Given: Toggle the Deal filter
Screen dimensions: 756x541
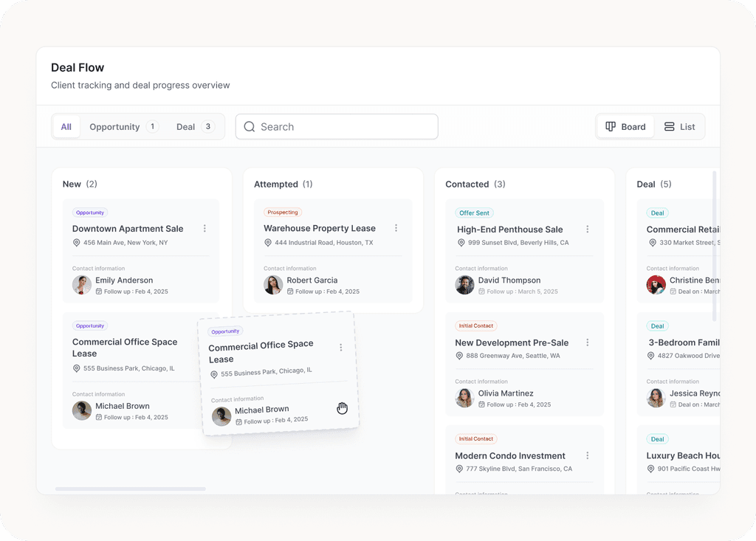Looking at the screenshot, I should tap(185, 126).
